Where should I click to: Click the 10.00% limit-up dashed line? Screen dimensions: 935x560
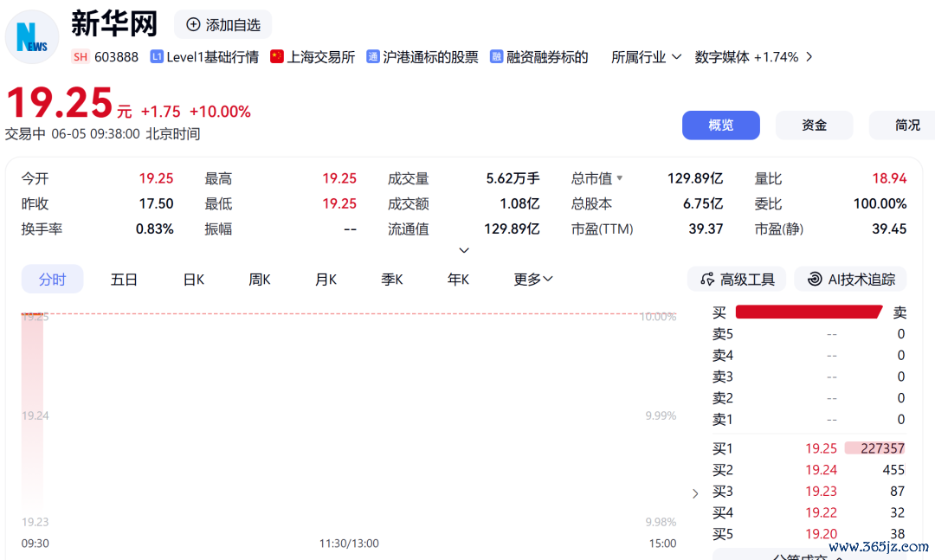pos(349,313)
